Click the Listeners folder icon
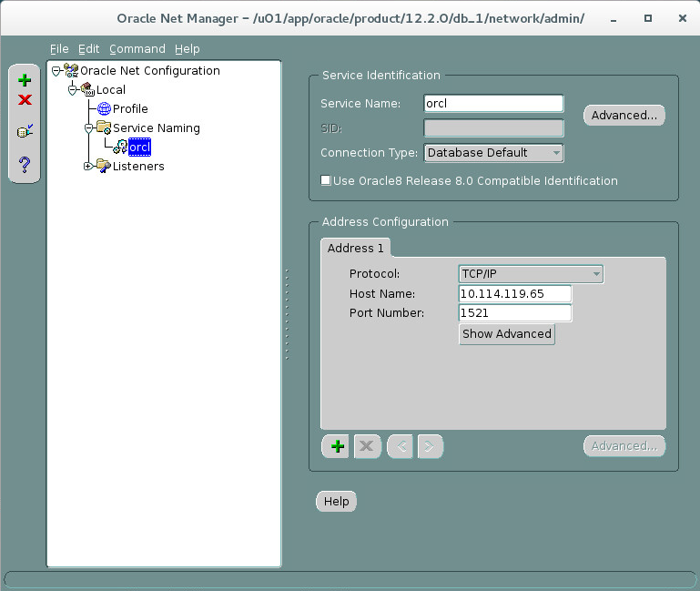Viewport: 700px width, 591px height. tap(104, 166)
